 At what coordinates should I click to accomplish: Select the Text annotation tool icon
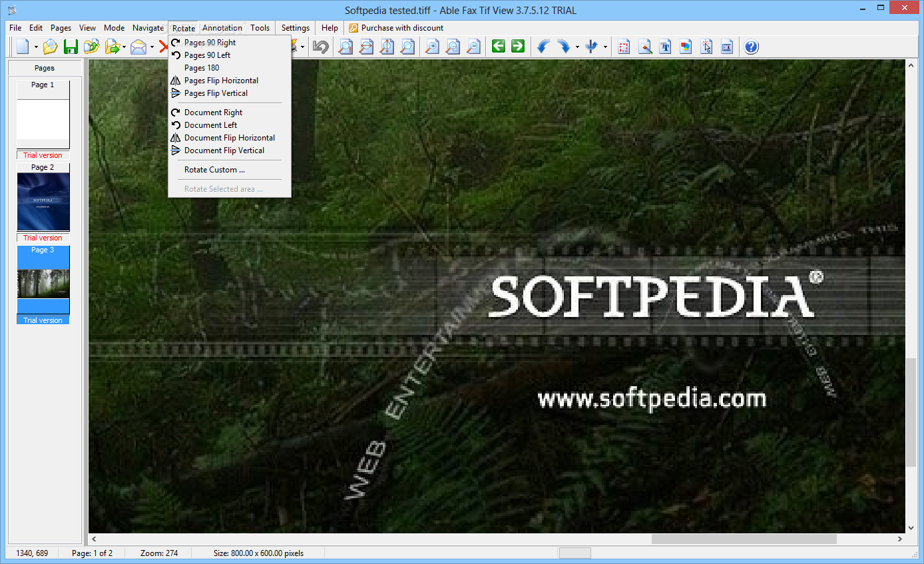click(x=665, y=47)
